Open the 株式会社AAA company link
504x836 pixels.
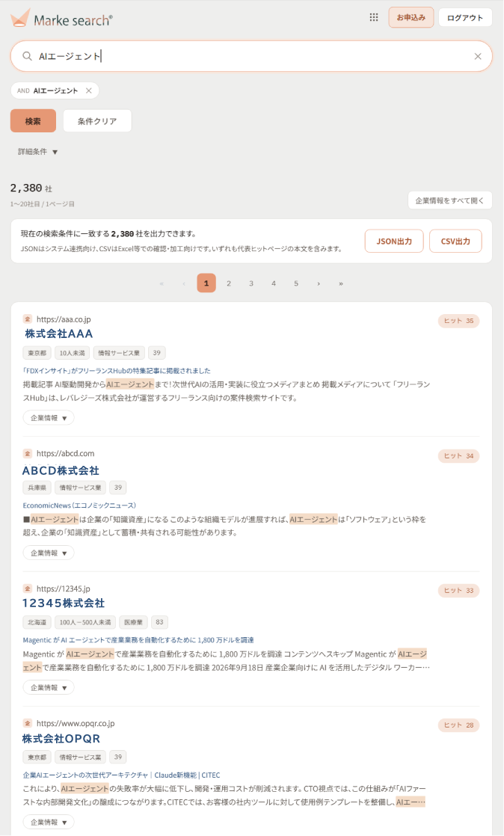click(59, 334)
